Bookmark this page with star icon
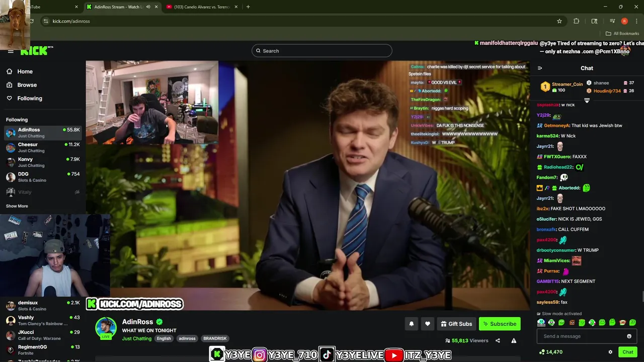 (559, 21)
